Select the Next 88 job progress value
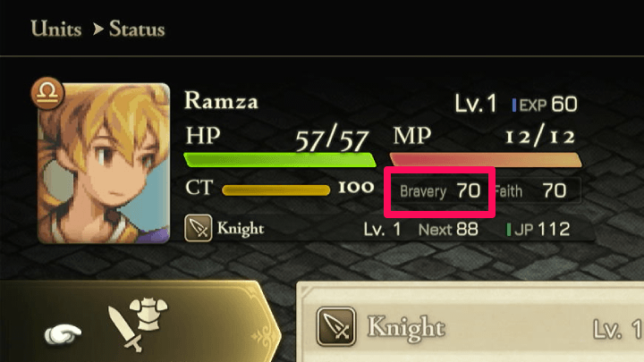This screenshot has height=362, width=644. click(448, 230)
